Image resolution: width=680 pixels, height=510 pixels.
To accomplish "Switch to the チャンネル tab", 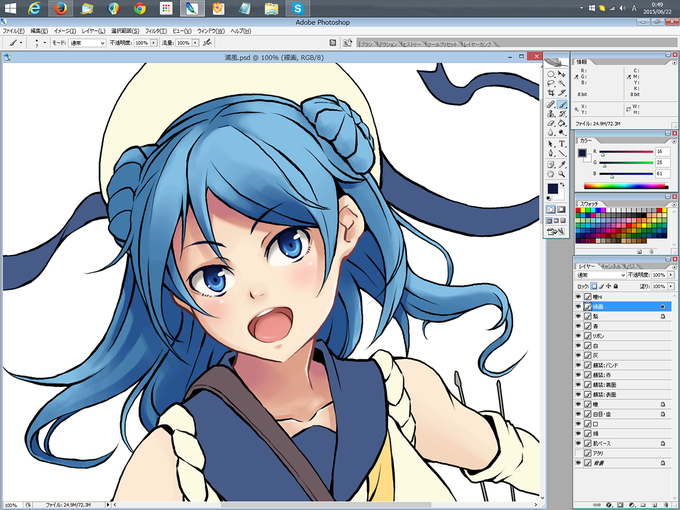I will tap(611, 266).
